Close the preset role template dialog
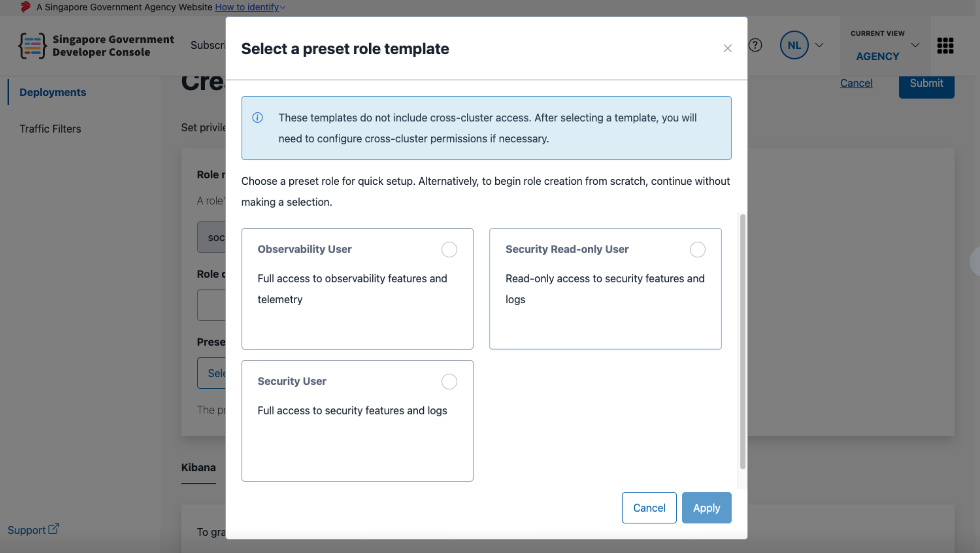 click(x=727, y=48)
